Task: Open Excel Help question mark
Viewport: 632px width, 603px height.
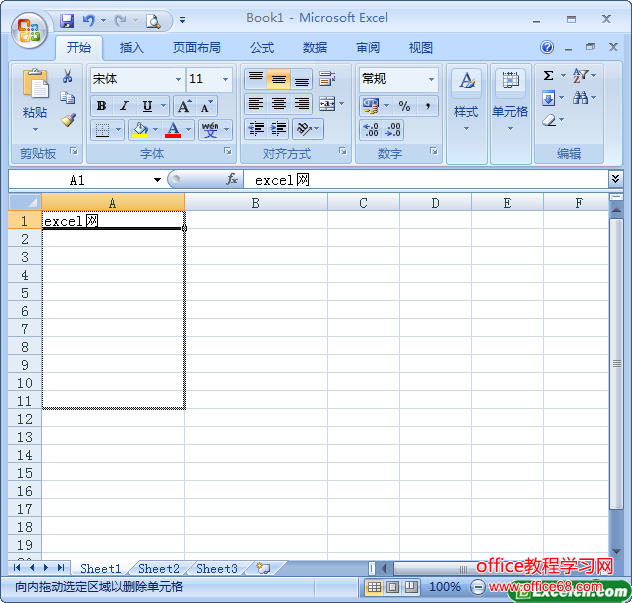Action: pos(547,47)
